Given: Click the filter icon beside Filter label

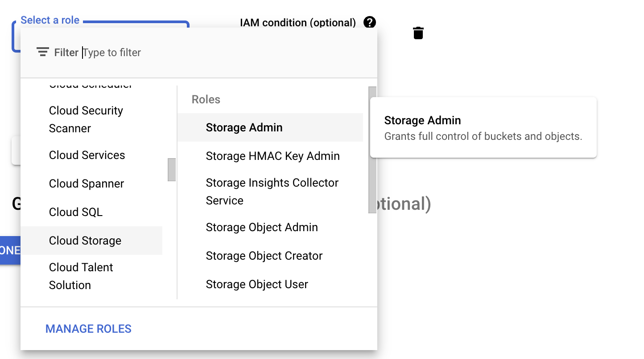Looking at the screenshot, I should pyautogui.click(x=43, y=52).
